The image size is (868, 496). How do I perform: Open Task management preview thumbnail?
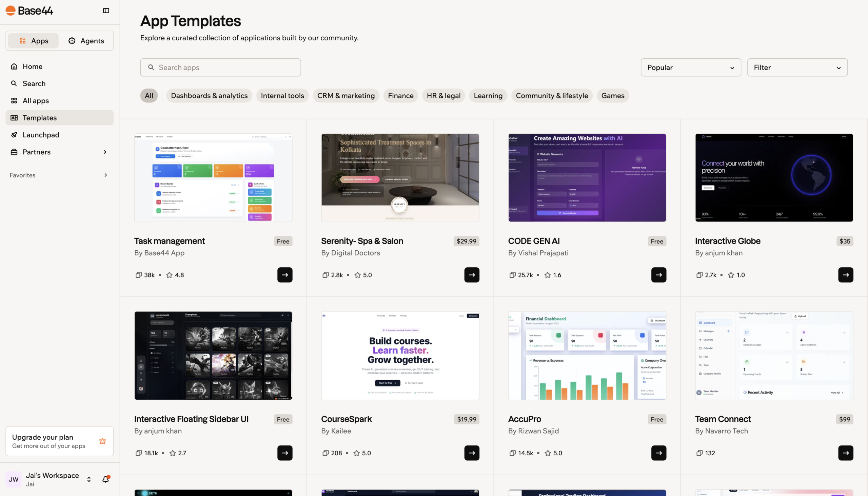click(213, 177)
